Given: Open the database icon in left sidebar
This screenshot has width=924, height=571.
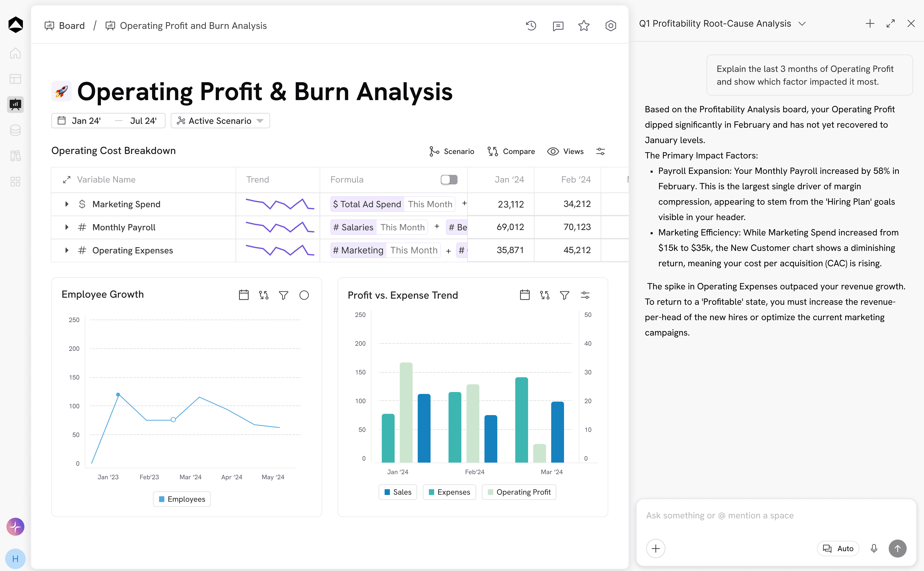Looking at the screenshot, I should (15, 130).
